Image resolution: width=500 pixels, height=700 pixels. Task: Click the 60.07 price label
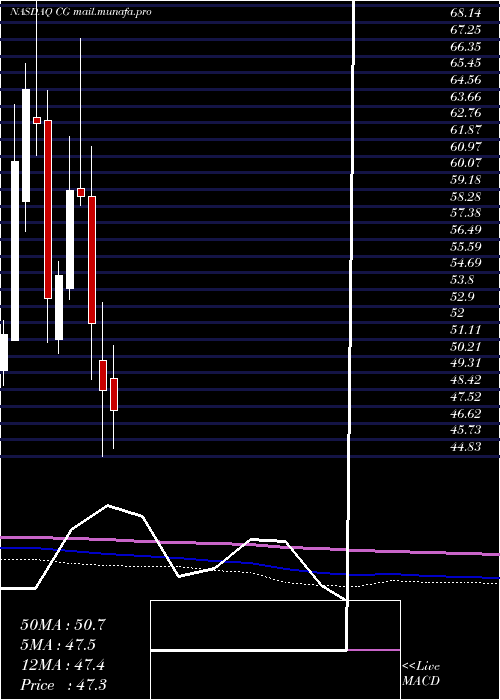[466, 163]
